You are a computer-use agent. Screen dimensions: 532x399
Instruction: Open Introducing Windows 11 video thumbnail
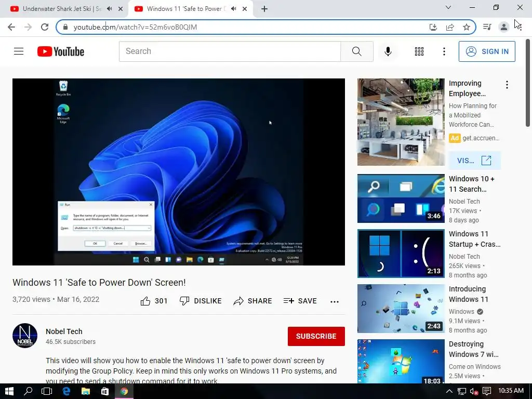[401, 309]
